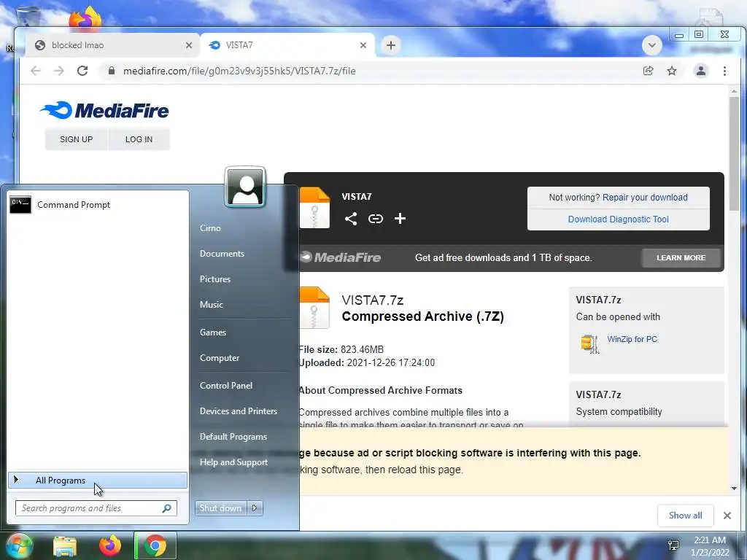Expand All Programs in Start menu
Image resolution: width=747 pixels, height=560 pixels.
click(x=98, y=481)
